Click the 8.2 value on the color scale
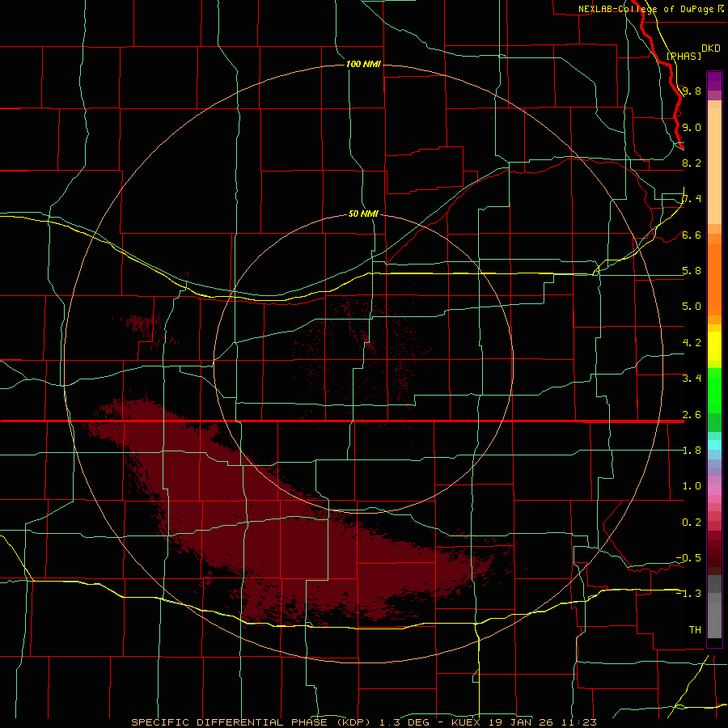 (x=692, y=163)
